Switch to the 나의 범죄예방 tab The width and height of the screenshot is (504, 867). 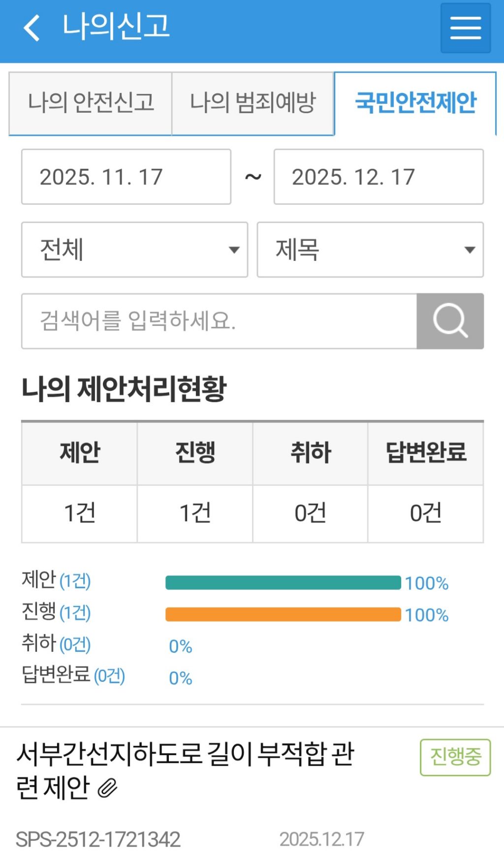[x=252, y=102]
